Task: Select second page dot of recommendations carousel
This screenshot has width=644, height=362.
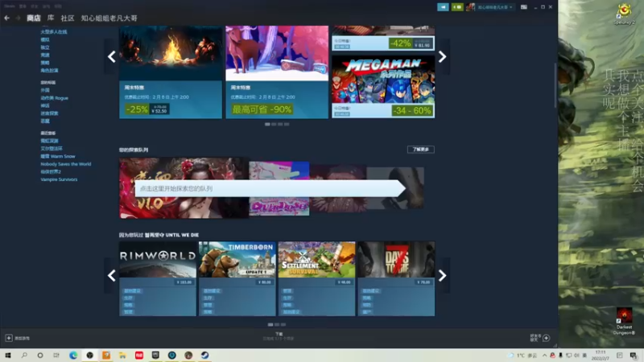Action: pos(277,324)
